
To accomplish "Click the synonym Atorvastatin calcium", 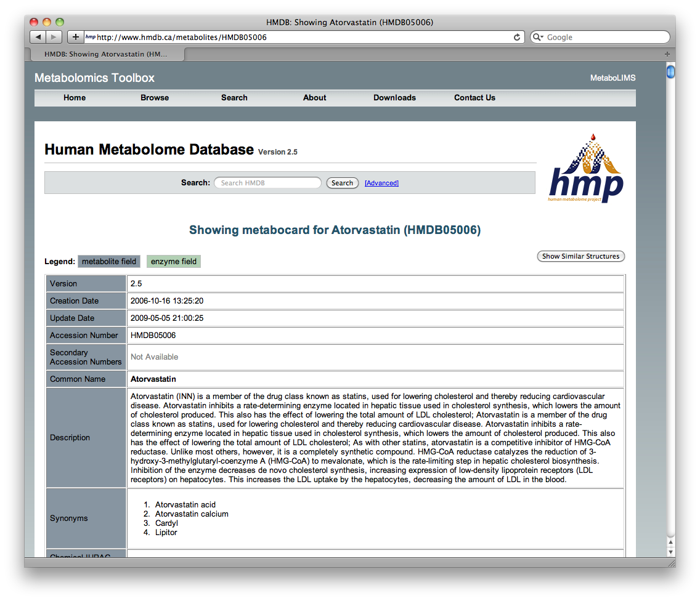I will [x=192, y=514].
